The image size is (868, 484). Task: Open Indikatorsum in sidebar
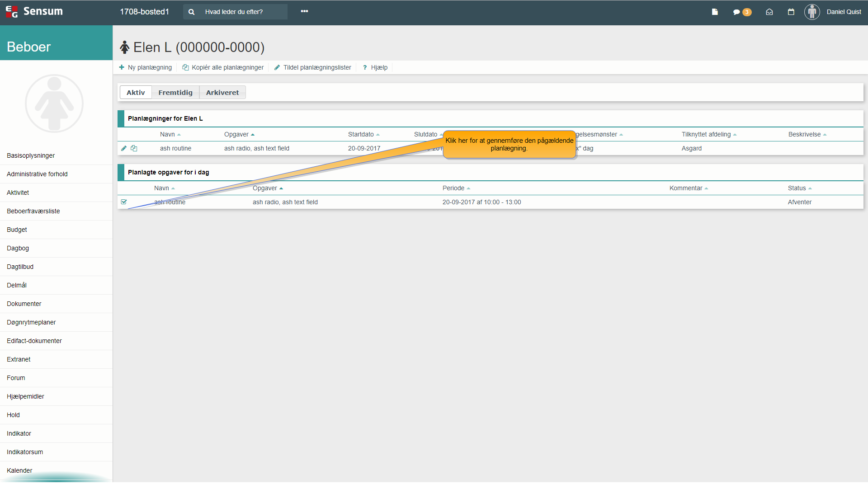pyautogui.click(x=56, y=452)
